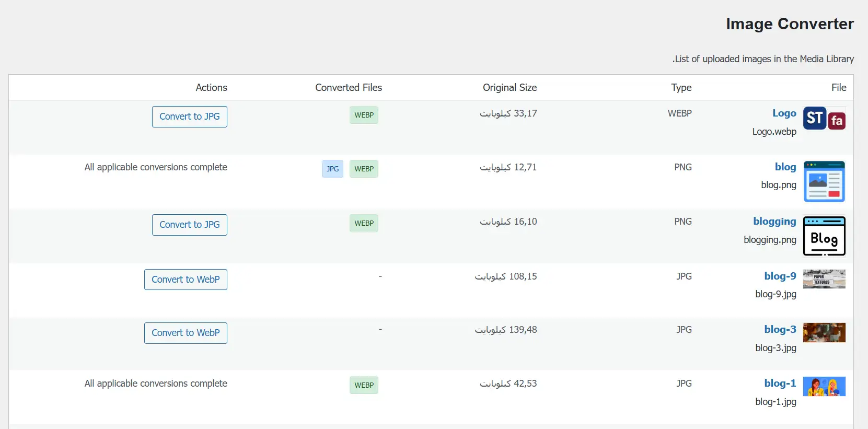Click the Original Size column header
The image size is (868, 429).
click(x=510, y=87)
